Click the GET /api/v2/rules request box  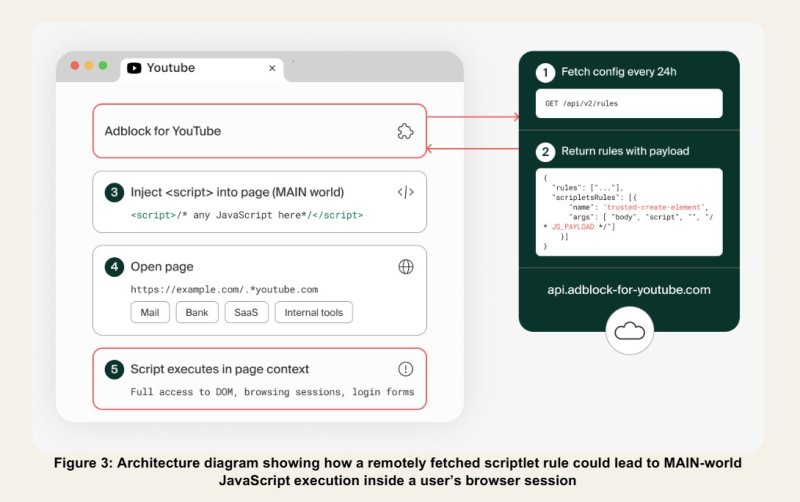click(x=629, y=104)
